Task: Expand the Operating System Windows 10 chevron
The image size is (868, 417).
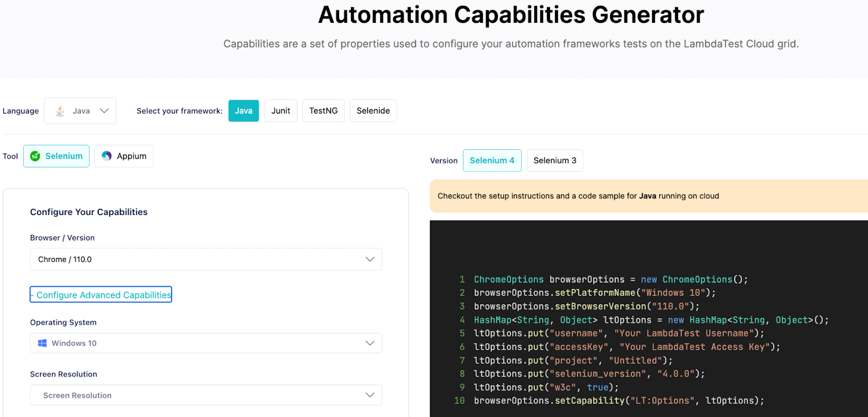Action: (370, 343)
